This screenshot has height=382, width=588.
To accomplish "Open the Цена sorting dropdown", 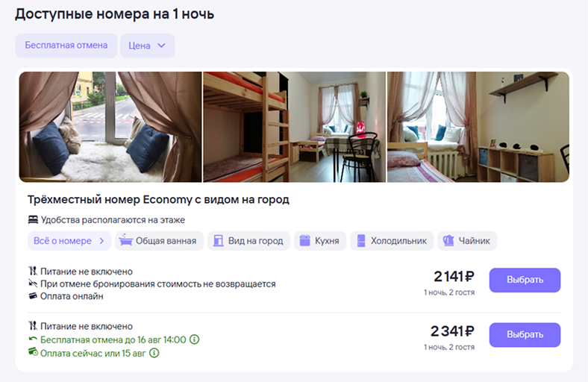I will coord(148,46).
